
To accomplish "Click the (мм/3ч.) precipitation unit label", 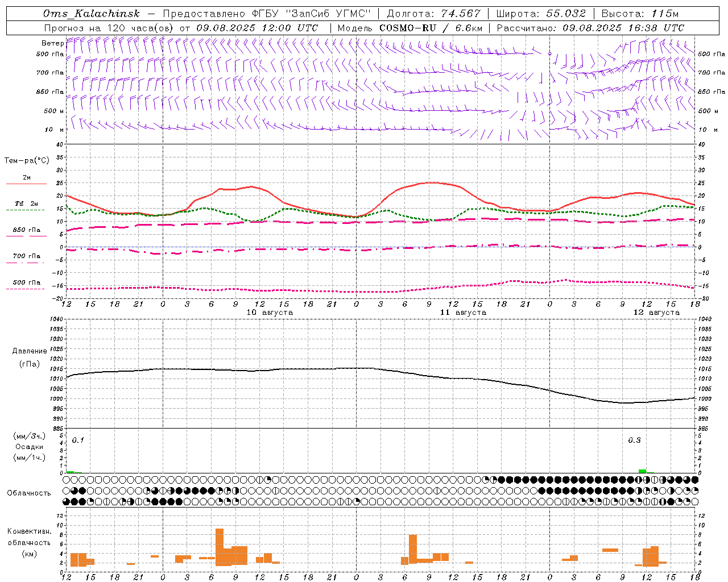I will click(x=30, y=436).
